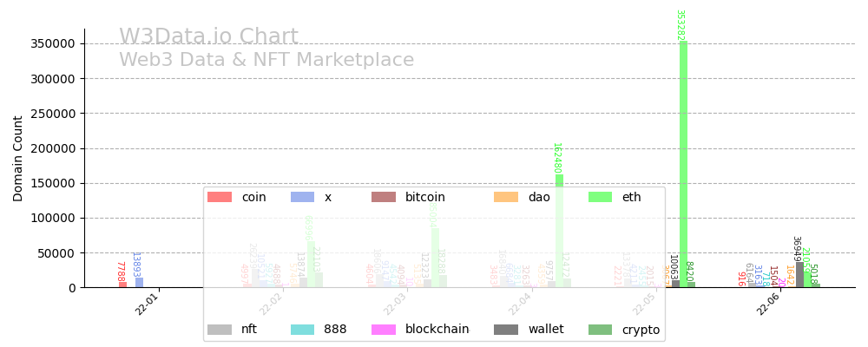Click the 22-01 x-axis tick label
Image resolution: width=868 pixels, height=347 pixels.
148,304
